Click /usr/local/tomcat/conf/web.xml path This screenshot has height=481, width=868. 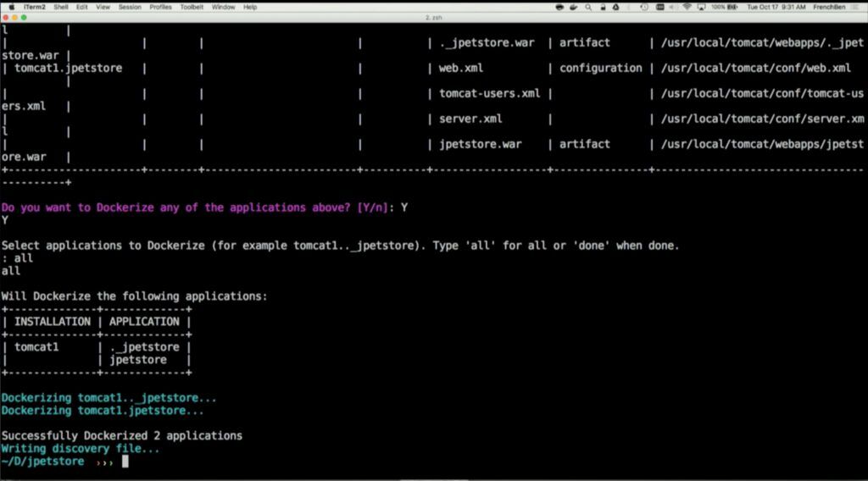756,68
